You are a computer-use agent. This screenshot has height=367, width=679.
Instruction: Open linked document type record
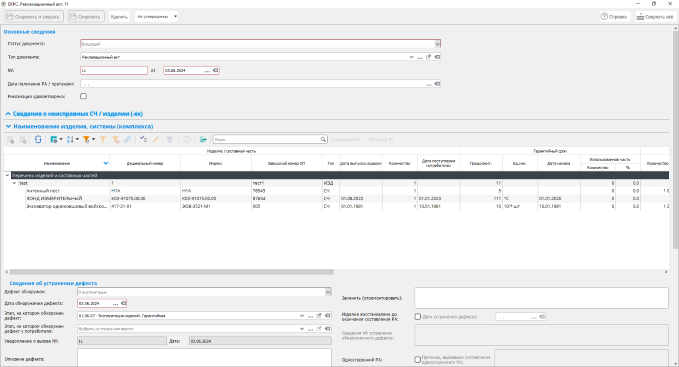click(429, 57)
